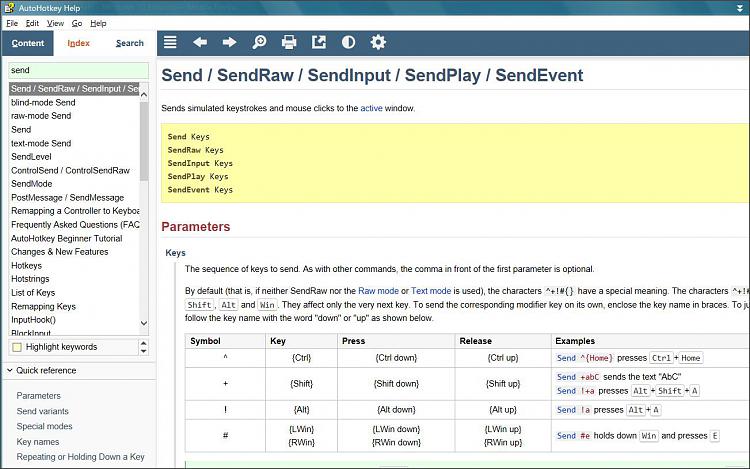This screenshot has width=750, height=469.
Task: Open the "Text mode" link
Action: click(431, 291)
